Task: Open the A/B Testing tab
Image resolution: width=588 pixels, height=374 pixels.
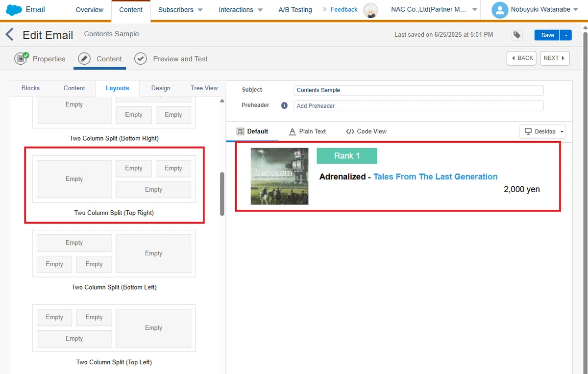Action: coord(295,10)
